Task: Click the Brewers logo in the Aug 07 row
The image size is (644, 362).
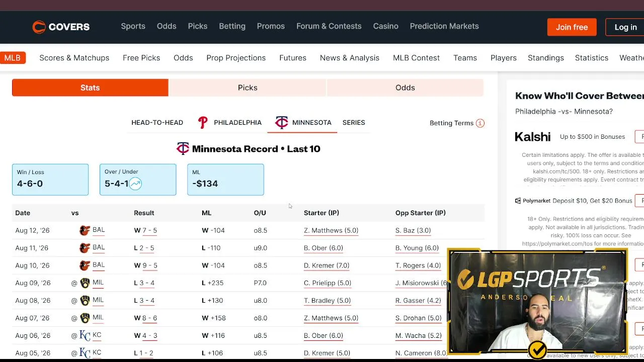Action: pyautogui.click(x=85, y=318)
